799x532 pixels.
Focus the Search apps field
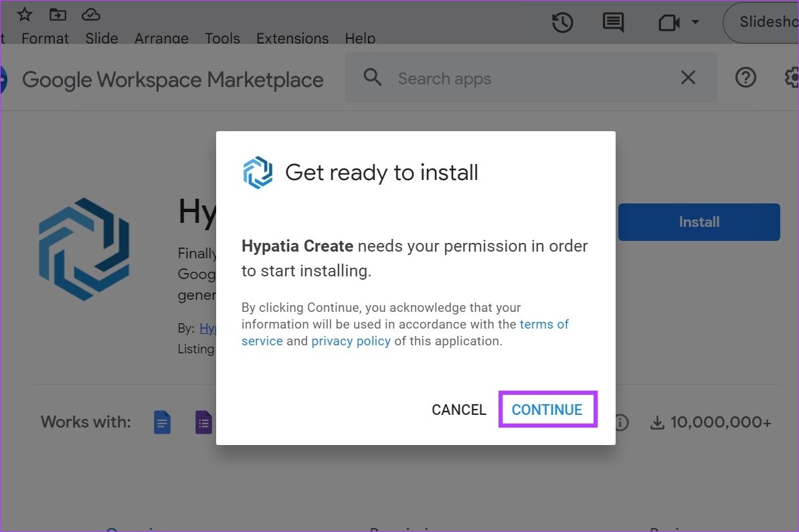(531, 78)
